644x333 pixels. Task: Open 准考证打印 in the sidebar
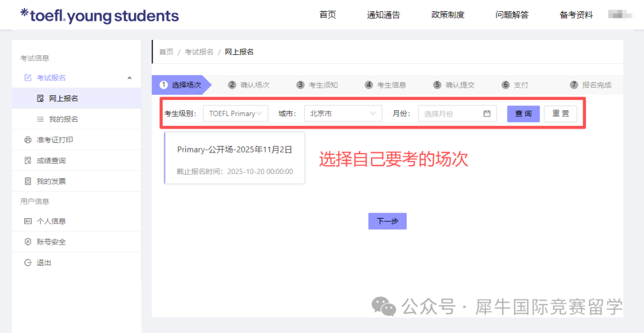coord(76,140)
